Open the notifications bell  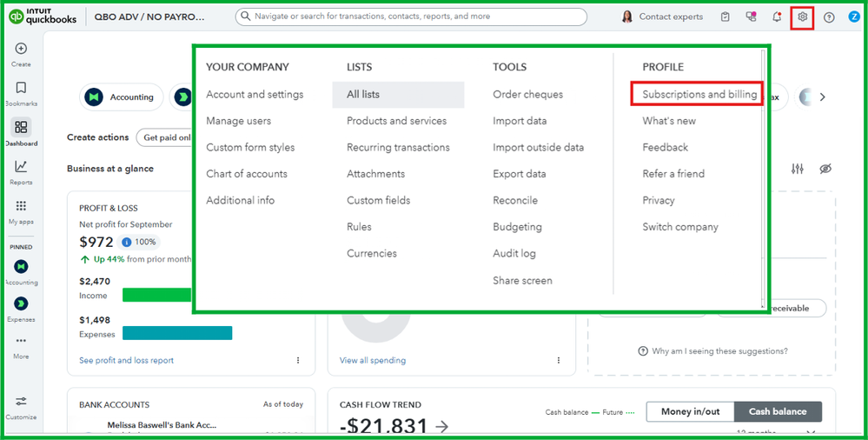point(776,17)
